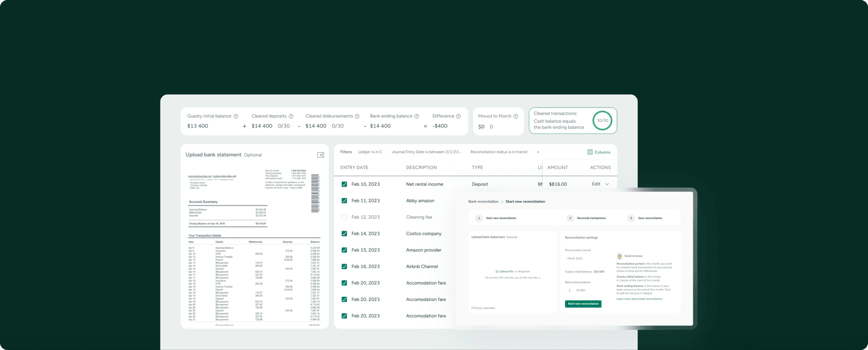Viewport: 868px width, 350px height.
Task: Click the uploaded bank statement preview
Action: click(x=254, y=246)
